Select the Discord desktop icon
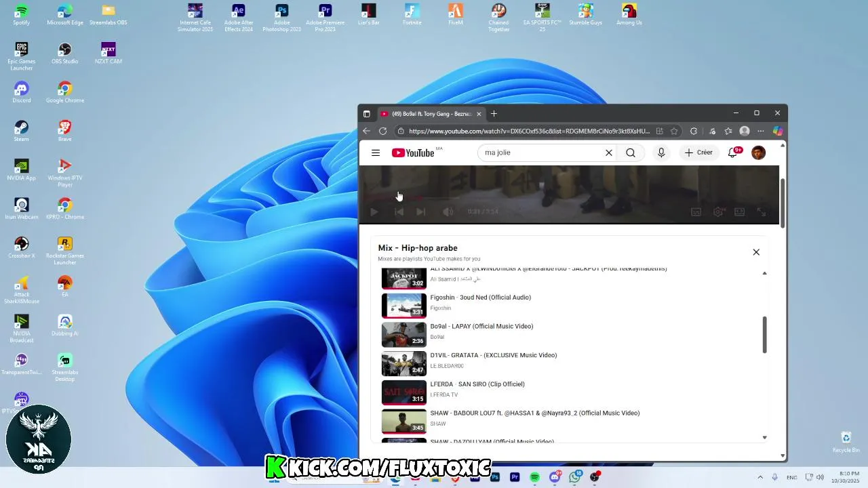Viewport: 868px width, 488px height. tap(22, 92)
